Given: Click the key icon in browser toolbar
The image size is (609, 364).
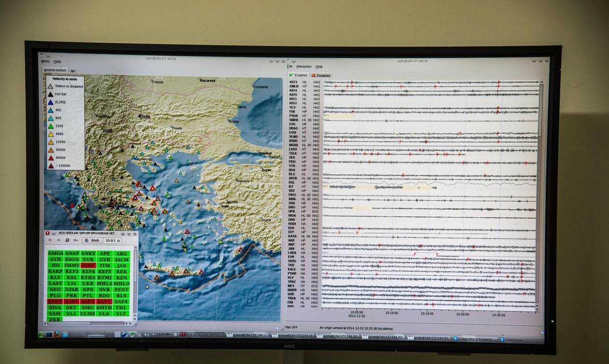Looking at the screenshot, I should coord(75,240).
